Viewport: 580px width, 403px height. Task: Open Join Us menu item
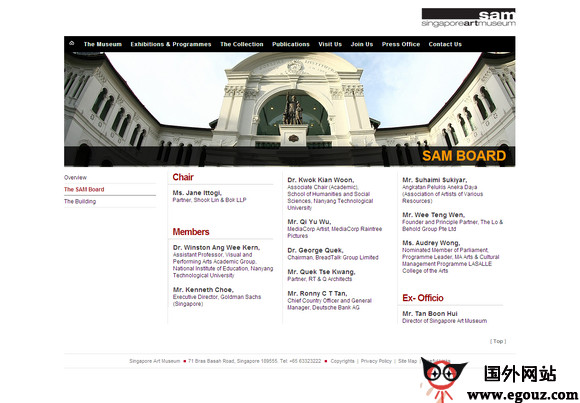tap(362, 44)
